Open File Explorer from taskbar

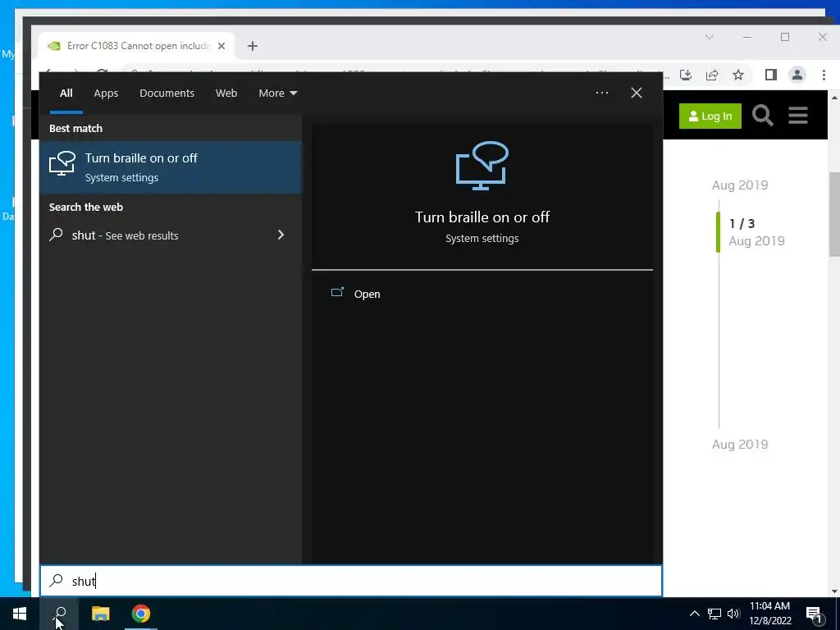[x=100, y=614]
